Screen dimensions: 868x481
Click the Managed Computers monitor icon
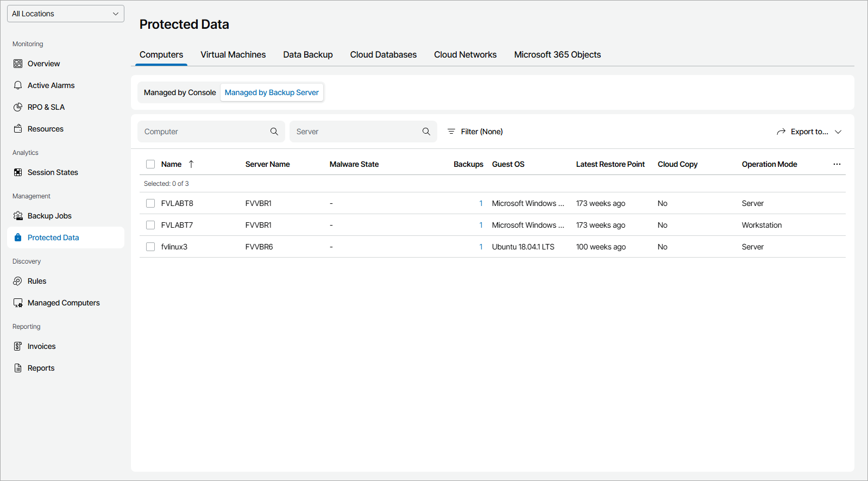[18, 303]
